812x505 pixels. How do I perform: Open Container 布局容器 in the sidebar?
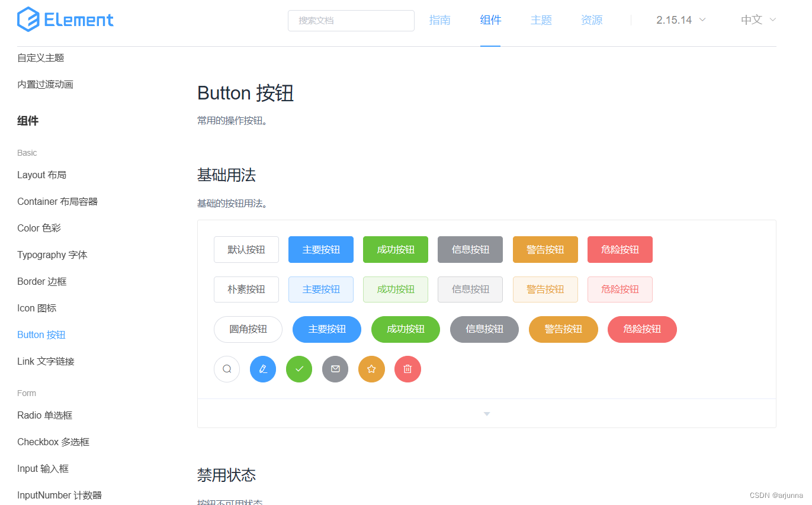[57, 201]
